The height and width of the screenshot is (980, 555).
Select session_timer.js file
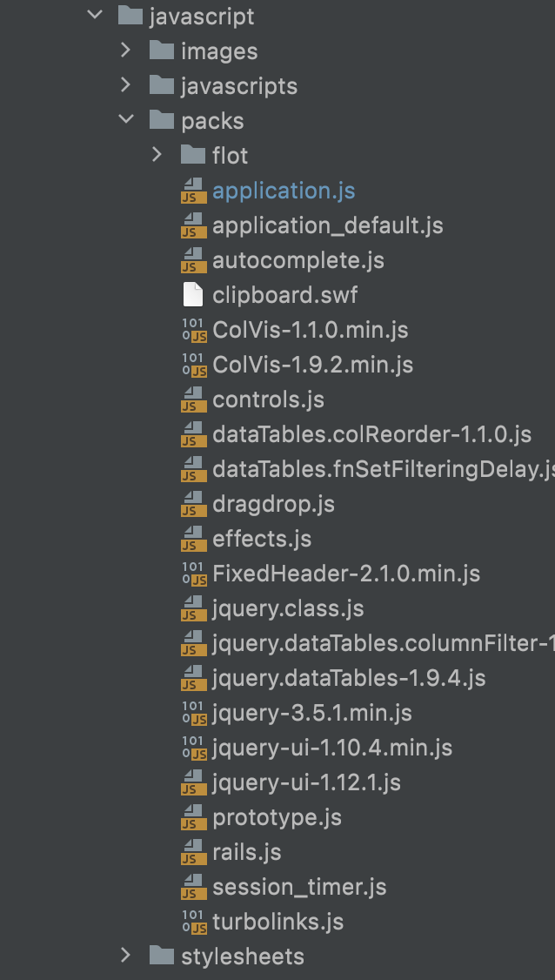click(x=299, y=888)
